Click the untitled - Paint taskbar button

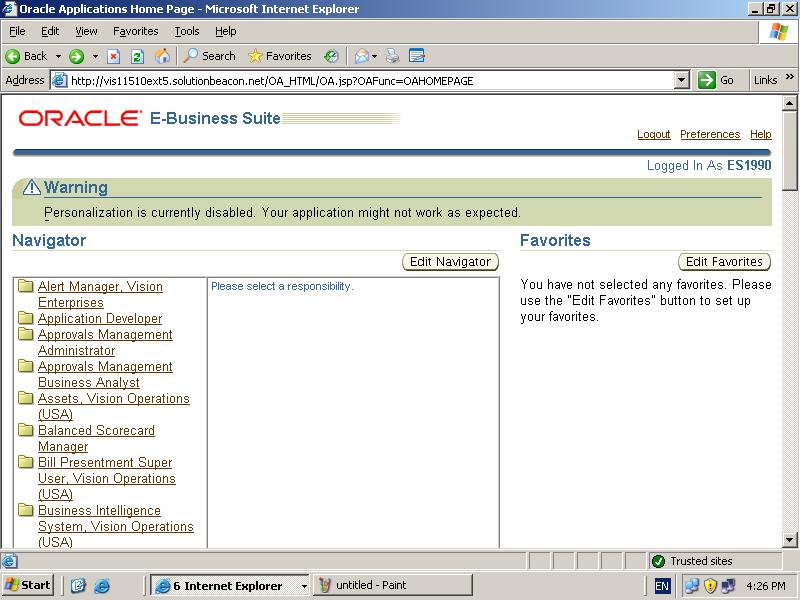(392, 585)
